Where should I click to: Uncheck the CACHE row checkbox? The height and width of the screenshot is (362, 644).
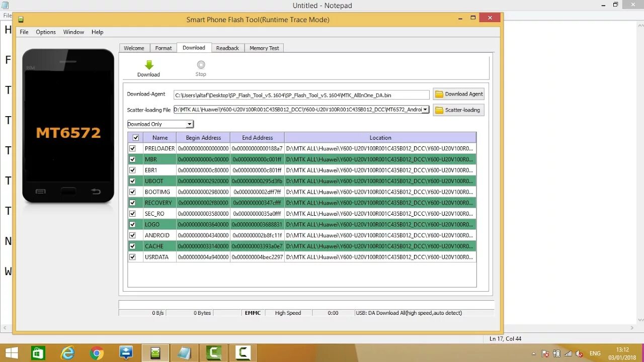point(132,246)
